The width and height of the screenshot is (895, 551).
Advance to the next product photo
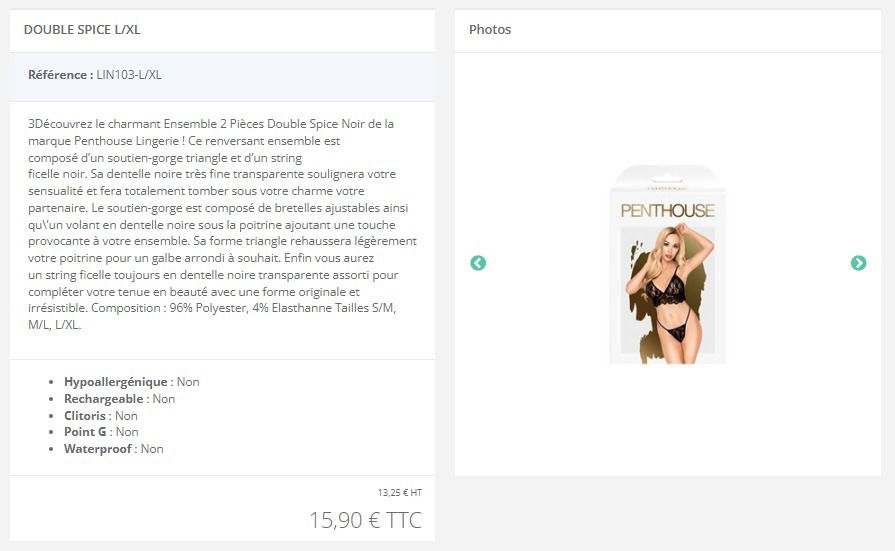pos(858,263)
